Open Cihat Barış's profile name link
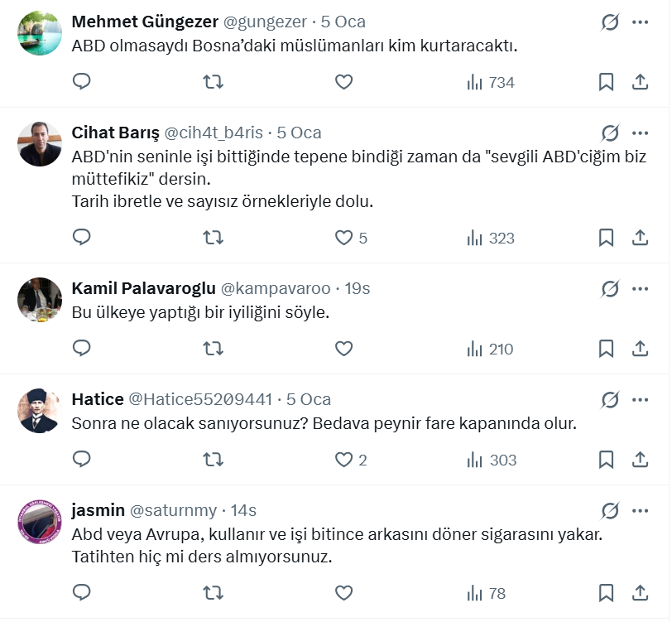The height and width of the screenshot is (622, 672). [115, 133]
